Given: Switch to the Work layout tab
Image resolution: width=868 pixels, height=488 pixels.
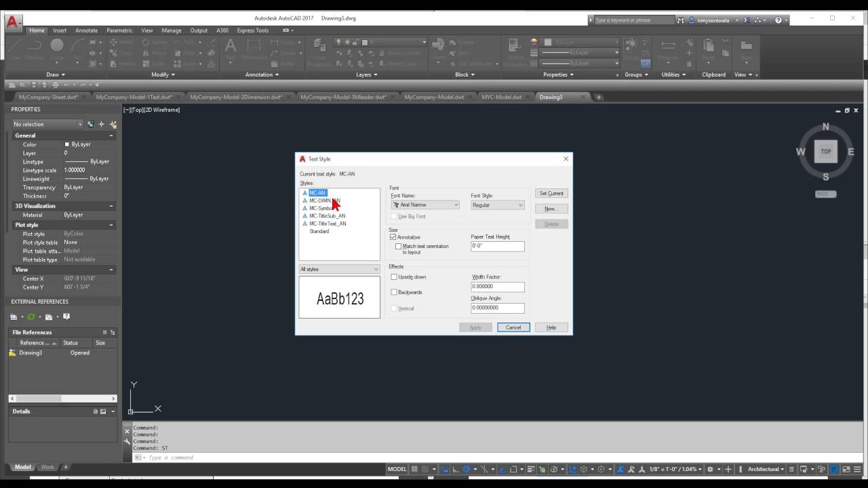Looking at the screenshot, I should point(47,467).
